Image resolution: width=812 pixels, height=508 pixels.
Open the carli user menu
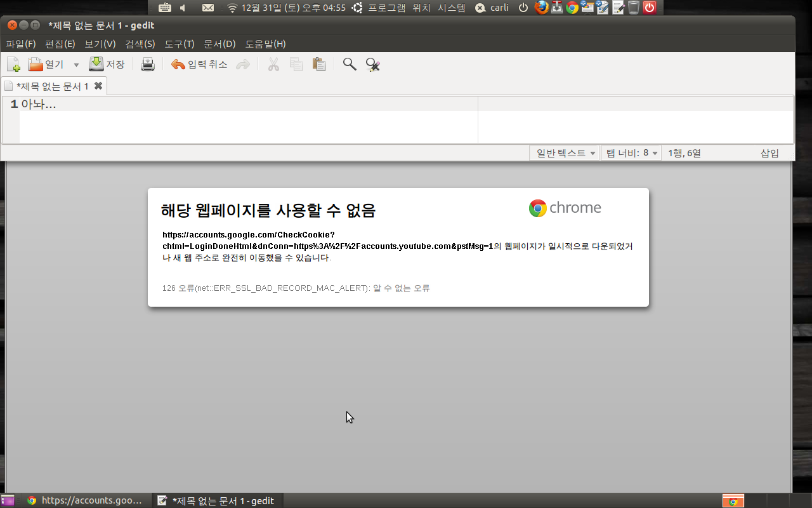click(493, 8)
